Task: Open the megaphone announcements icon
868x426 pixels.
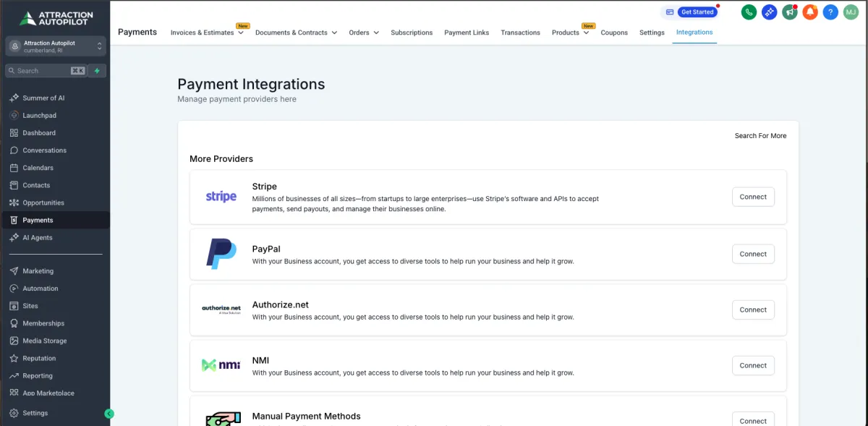Action: (790, 12)
